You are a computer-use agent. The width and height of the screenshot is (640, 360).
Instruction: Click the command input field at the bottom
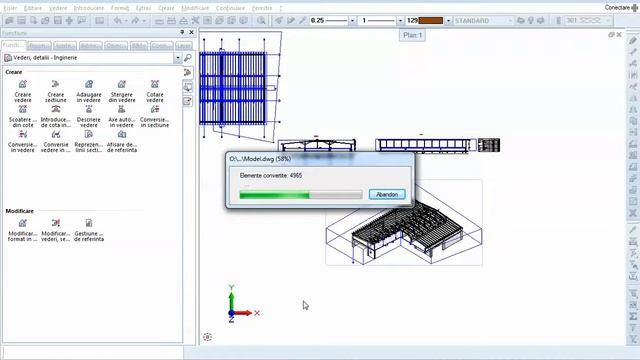pos(92,352)
